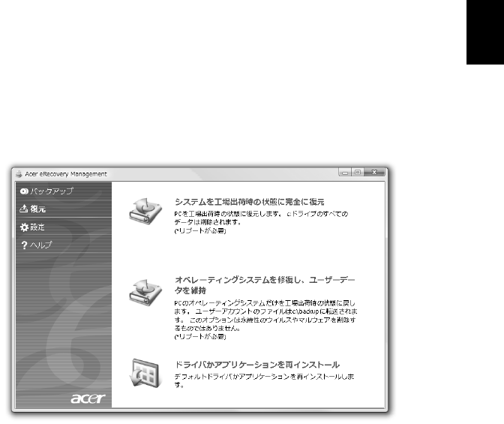Maximize the eRecovery Management window
Viewport: 504px width, 424px height.
(358, 173)
